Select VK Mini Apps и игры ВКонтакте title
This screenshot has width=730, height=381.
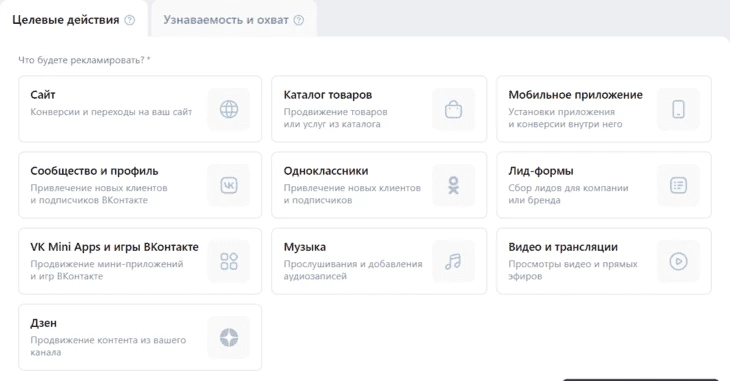(x=115, y=247)
